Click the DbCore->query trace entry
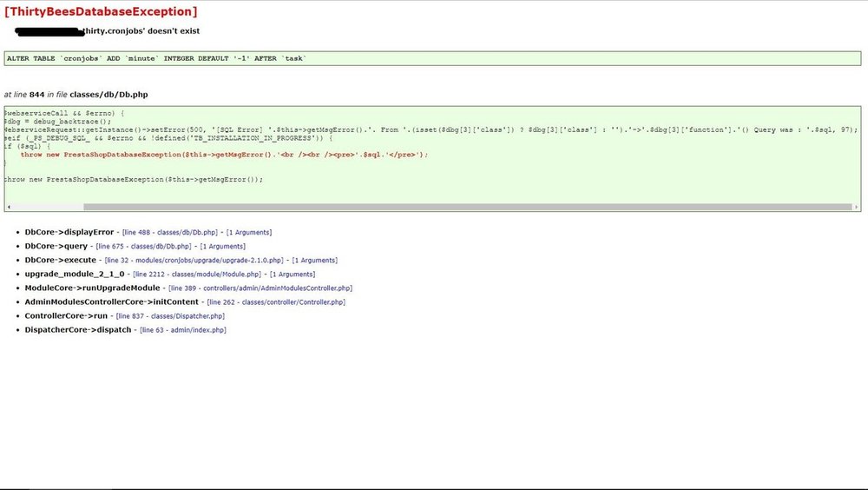868x490 pixels. point(56,246)
